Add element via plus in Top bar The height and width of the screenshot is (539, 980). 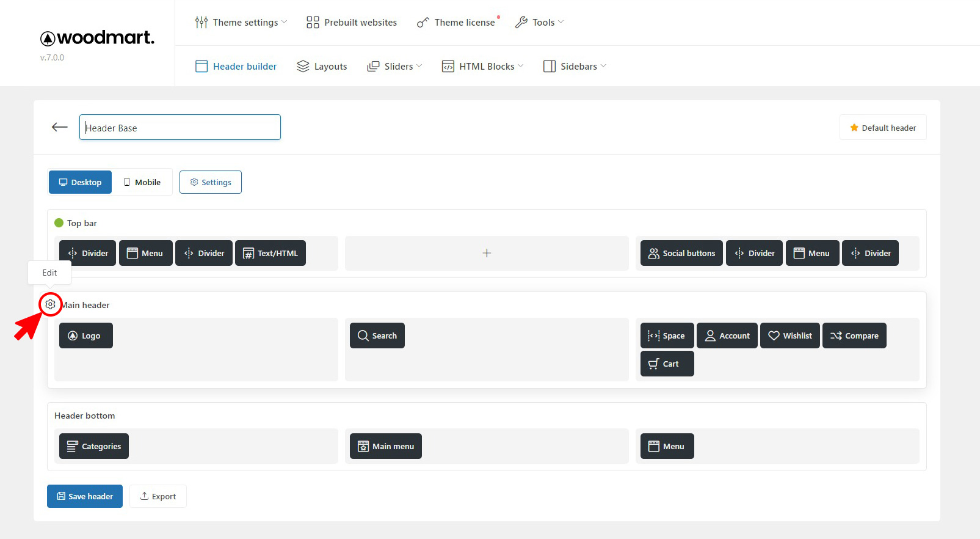487,253
